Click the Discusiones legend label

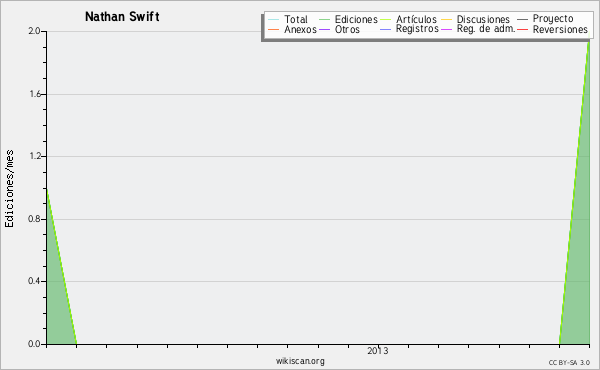point(483,20)
